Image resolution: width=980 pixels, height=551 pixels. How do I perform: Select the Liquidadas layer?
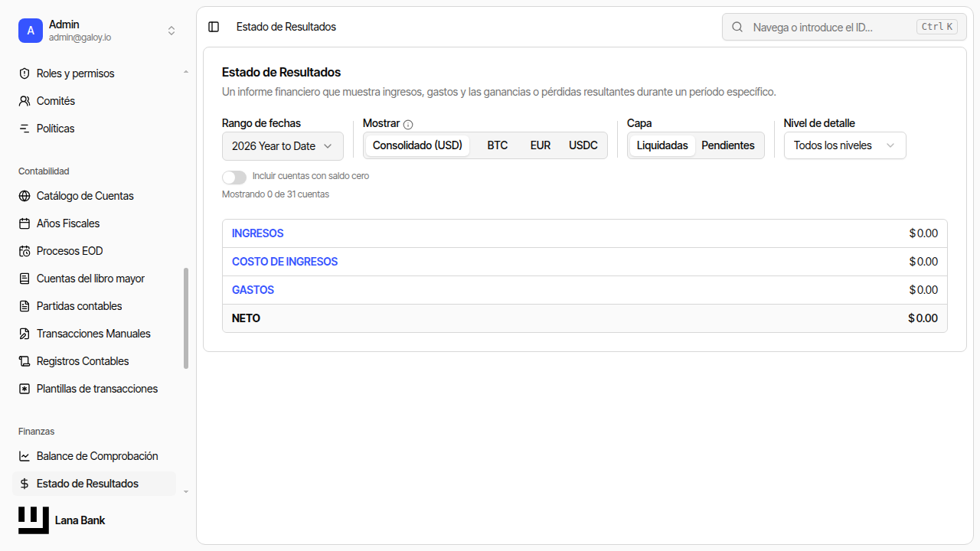(662, 145)
